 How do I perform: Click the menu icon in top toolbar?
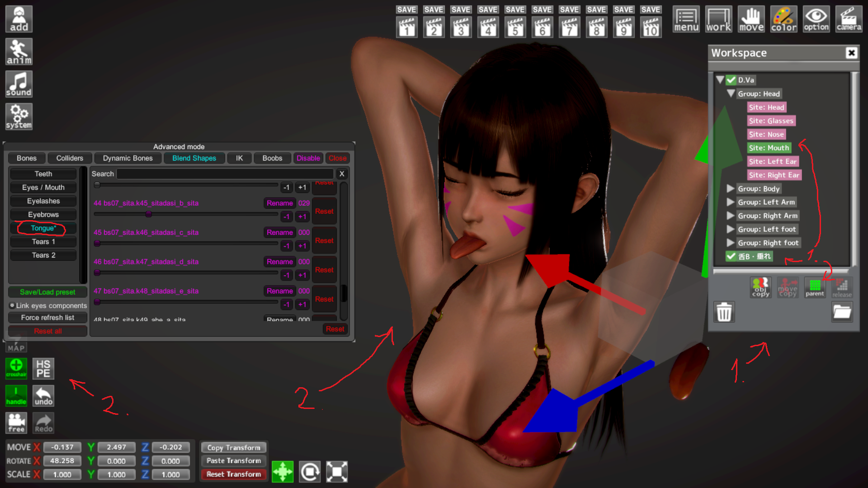(x=686, y=19)
